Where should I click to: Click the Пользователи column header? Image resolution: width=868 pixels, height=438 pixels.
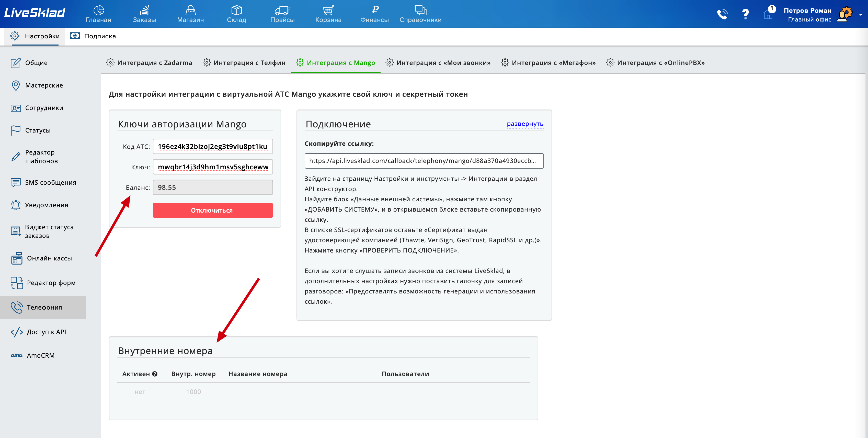[x=405, y=374]
